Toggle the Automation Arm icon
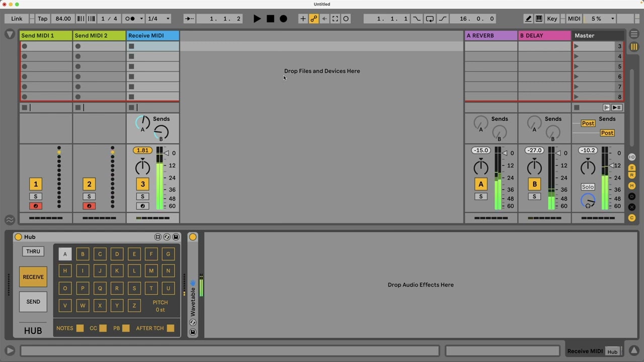644x362 pixels. 313,19
